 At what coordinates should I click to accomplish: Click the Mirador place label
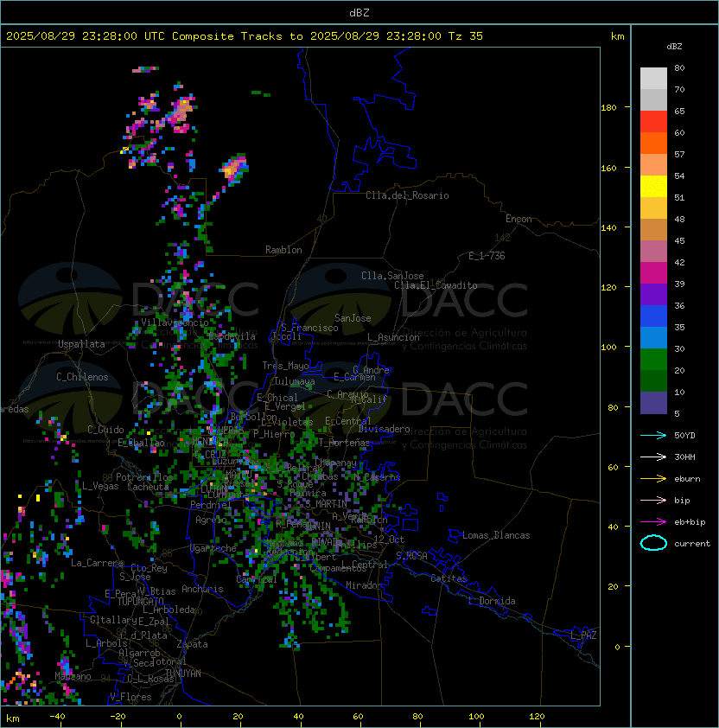tap(364, 585)
